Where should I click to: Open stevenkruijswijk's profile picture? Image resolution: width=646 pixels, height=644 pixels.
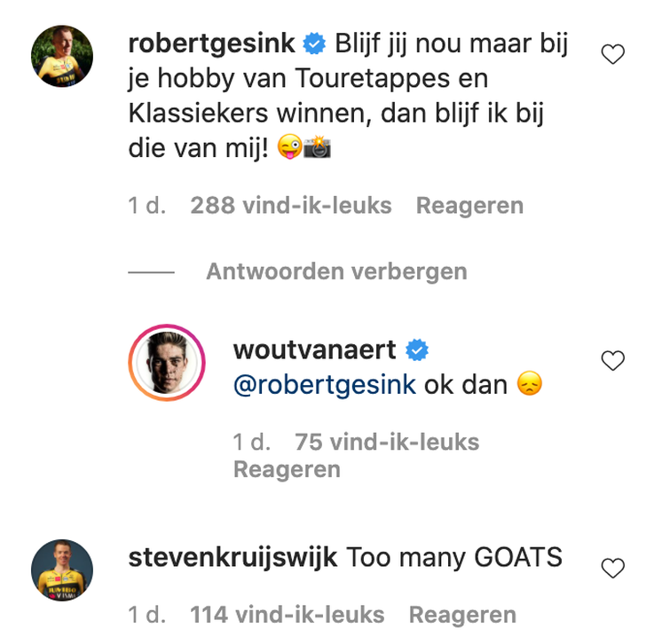coord(62,569)
